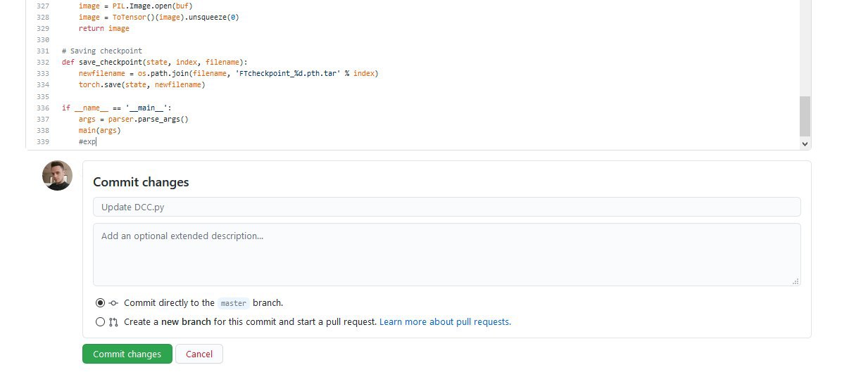
Task: Click the extended description text area
Action: pos(447,255)
